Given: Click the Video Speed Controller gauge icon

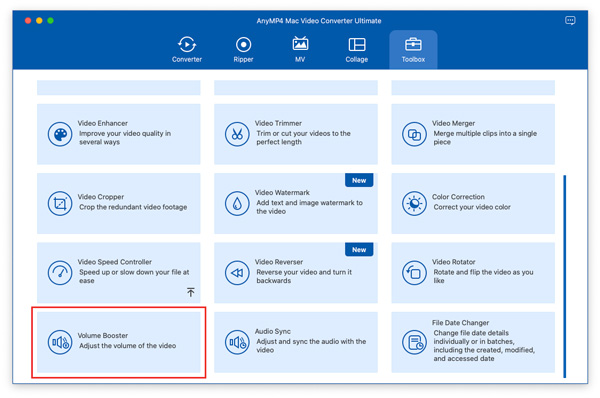Looking at the screenshot, I should click(60, 273).
